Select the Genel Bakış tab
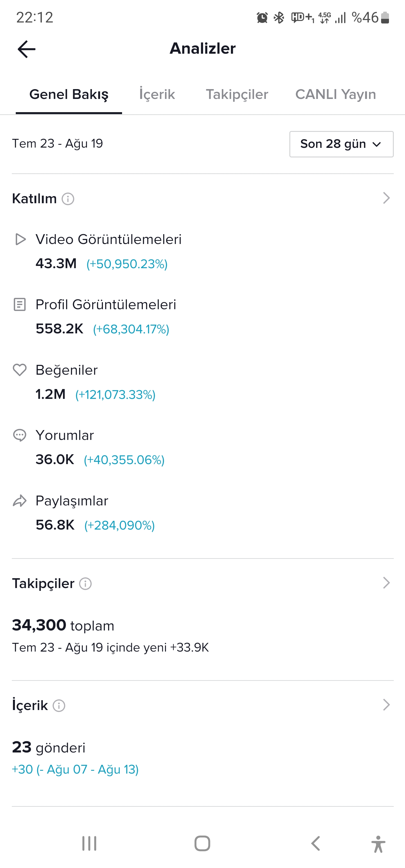The height and width of the screenshot is (868, 405). tap(69, 95)
